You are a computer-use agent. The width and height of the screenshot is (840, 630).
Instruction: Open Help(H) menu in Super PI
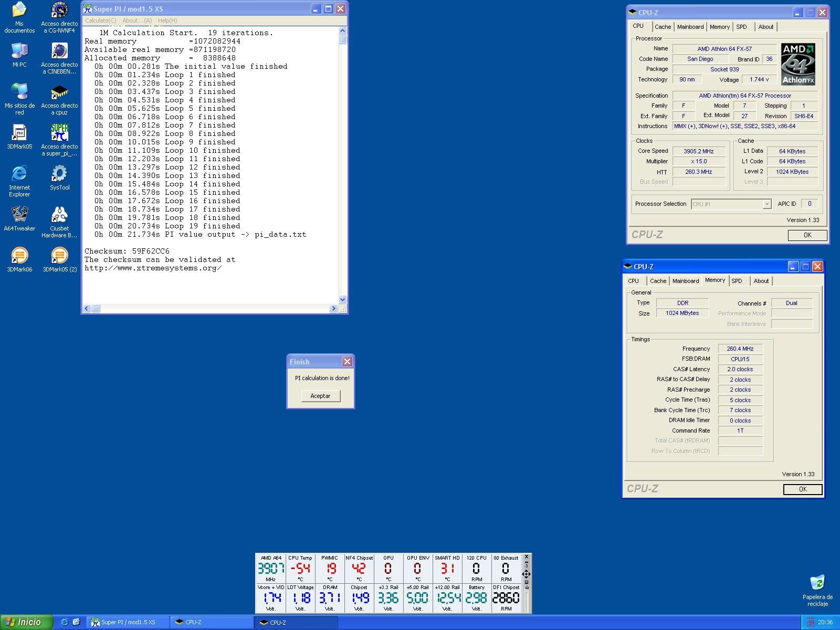[167, 20]
